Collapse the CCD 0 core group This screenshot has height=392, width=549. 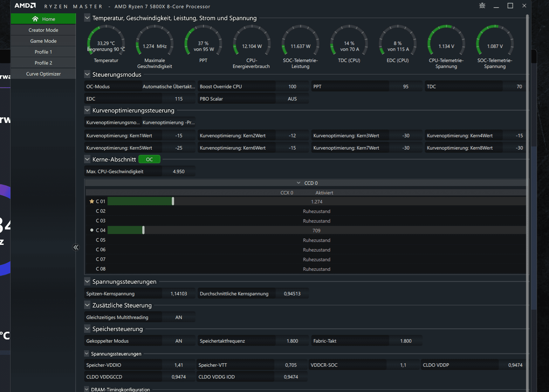298,183
